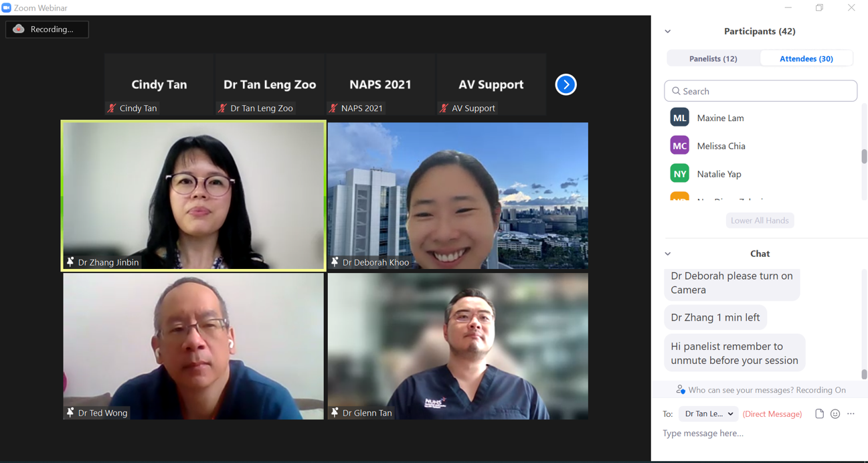Click pin icon beside Dr Zhang Jinbin
The image size is (868, 463).
pyautogui.click(x=70, y=262)
